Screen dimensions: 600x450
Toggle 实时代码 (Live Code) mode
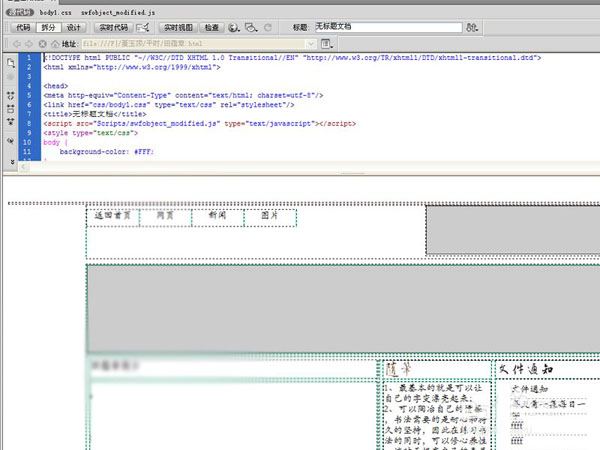point(114,28)
